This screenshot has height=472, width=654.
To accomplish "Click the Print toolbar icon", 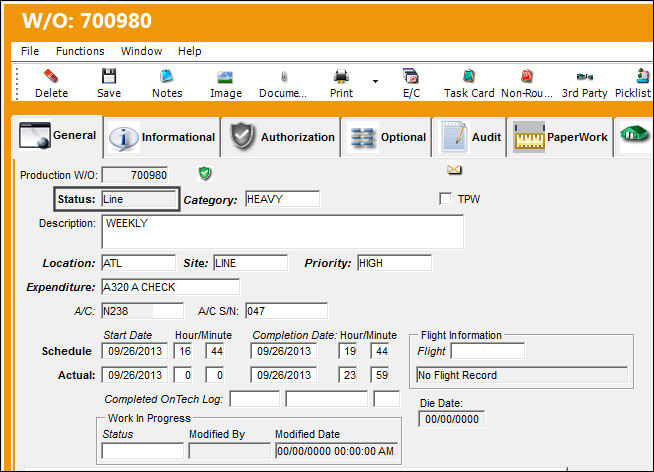I will pyautogui.click(x=341, y=77).
